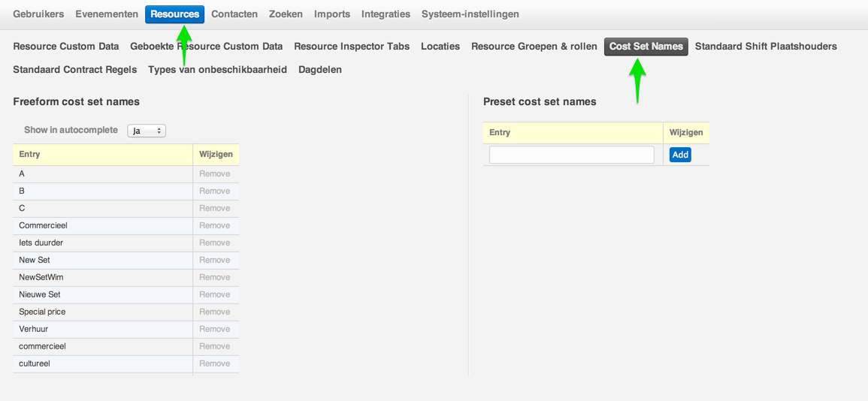Remove the Special price entry
The image size is (868, 401).
[214, 312]
